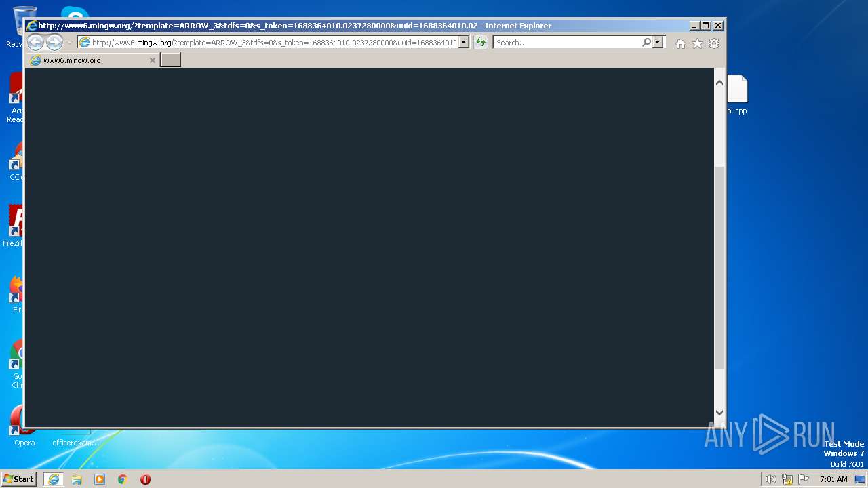The image size is (868, 488).
Task: Open the Action Center flag icon
Action: click(x=804, y=479)
